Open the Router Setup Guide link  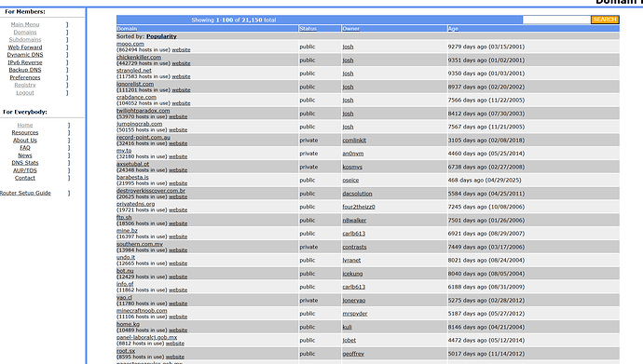(25, 193)
